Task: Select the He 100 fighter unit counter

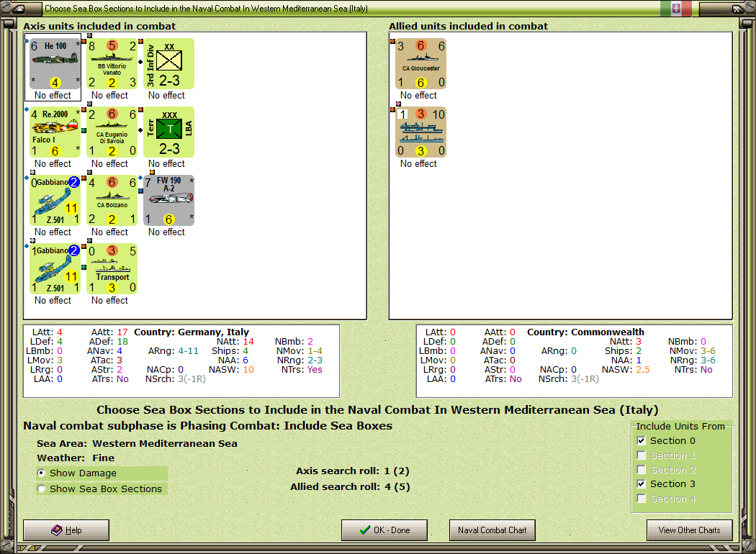Action: point(55,64)
